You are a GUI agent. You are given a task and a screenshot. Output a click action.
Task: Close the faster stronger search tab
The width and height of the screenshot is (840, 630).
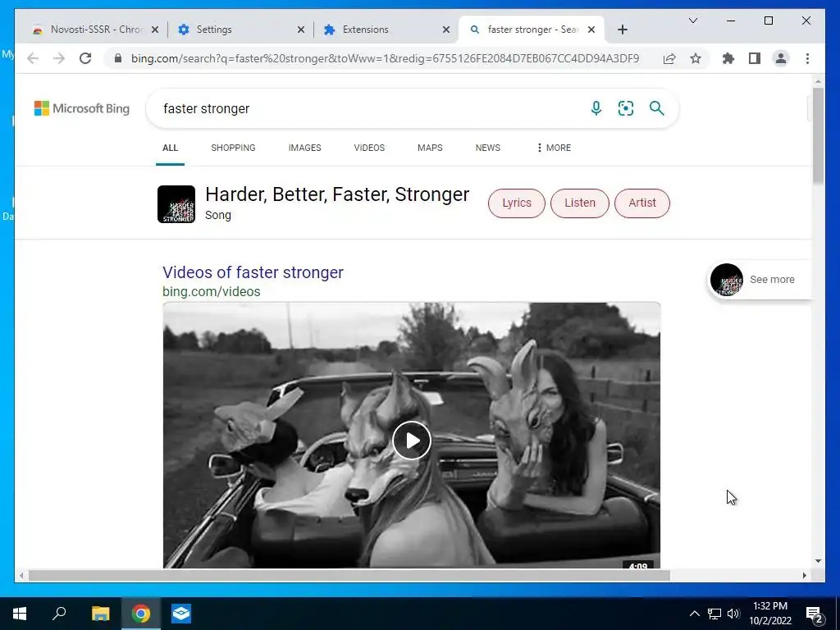pyautogui.click(x=591, y=30)
